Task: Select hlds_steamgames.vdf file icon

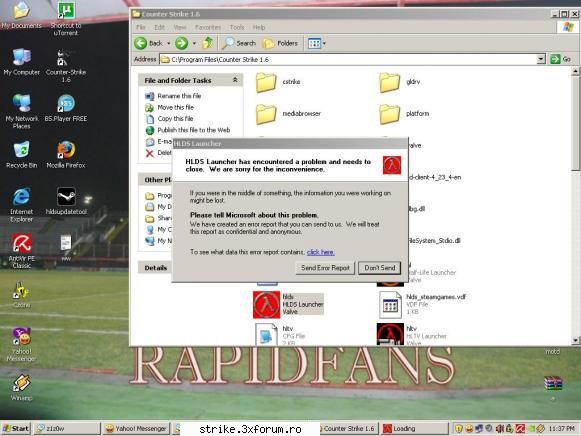Action: coord(390,304)
